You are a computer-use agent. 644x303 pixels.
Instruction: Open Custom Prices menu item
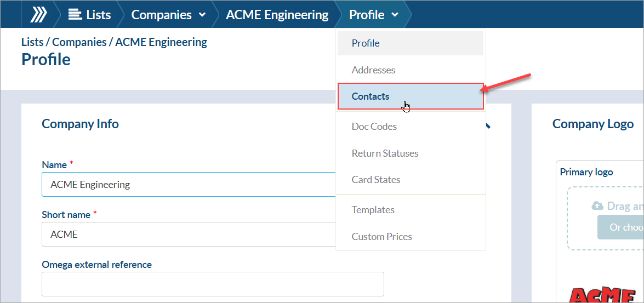pos(382,237)
